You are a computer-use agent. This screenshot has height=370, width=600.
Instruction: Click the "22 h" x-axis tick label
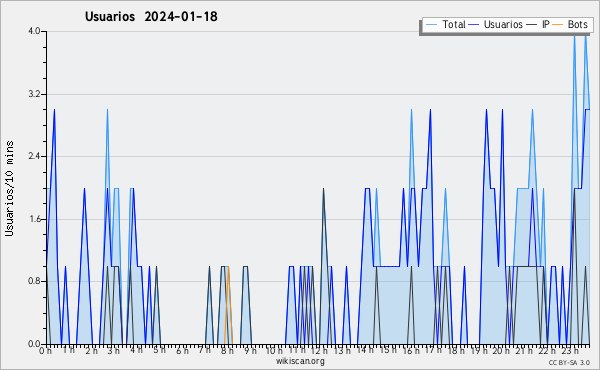[547, 351]
